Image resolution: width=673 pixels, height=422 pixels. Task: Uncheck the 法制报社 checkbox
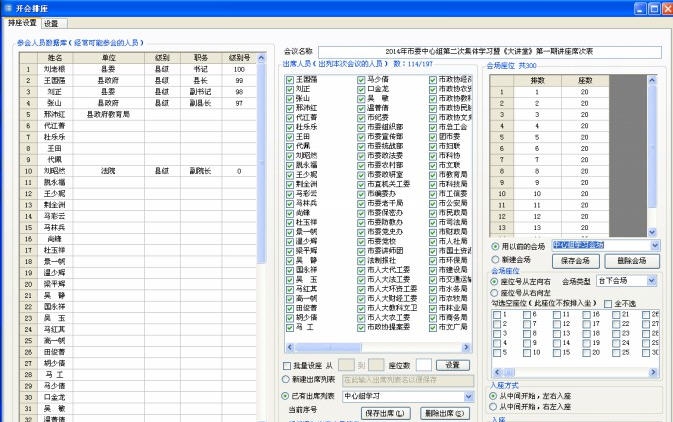tap(361, 261)
